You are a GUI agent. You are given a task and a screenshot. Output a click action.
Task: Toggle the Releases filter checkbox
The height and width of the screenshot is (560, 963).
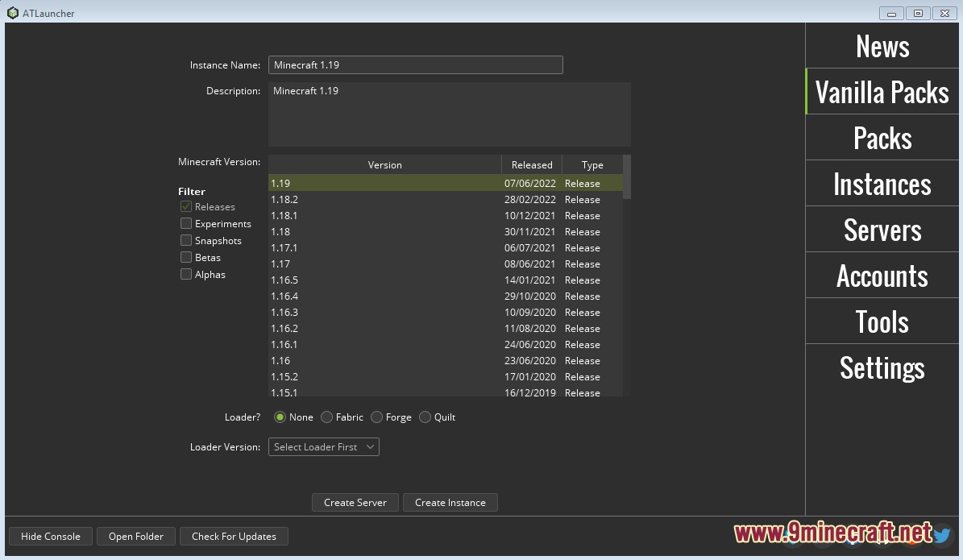(186, 206)
